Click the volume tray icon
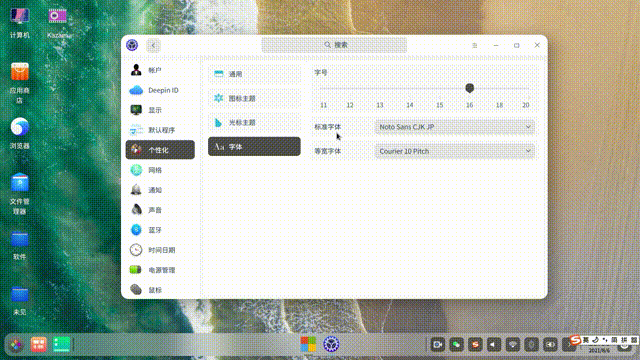This screenshot has width=640, height=360. coord(494,345)
